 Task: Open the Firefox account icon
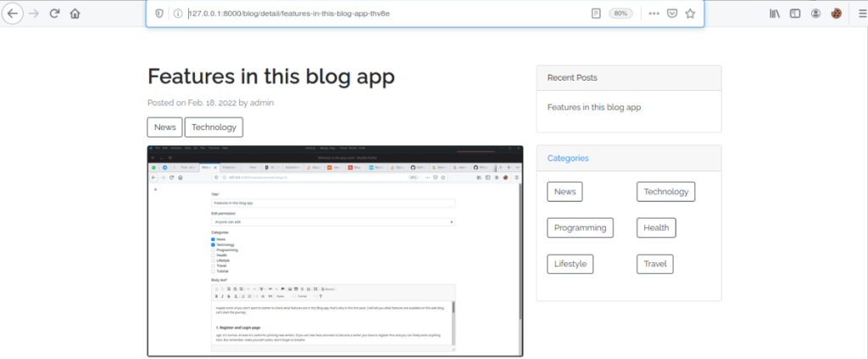pos(815,14)
